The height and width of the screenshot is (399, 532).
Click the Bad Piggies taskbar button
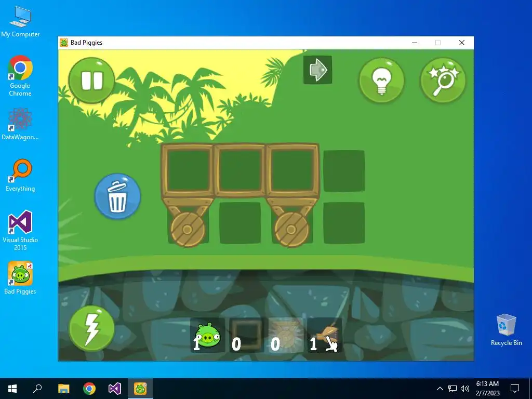point(140,389)
